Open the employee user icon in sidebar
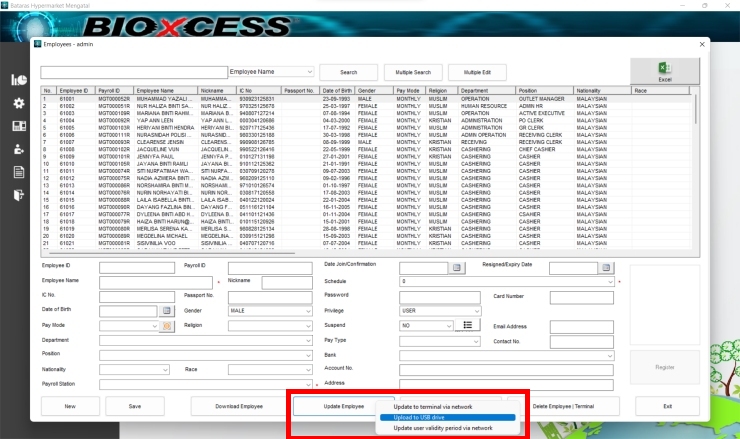 coord(18,149)
